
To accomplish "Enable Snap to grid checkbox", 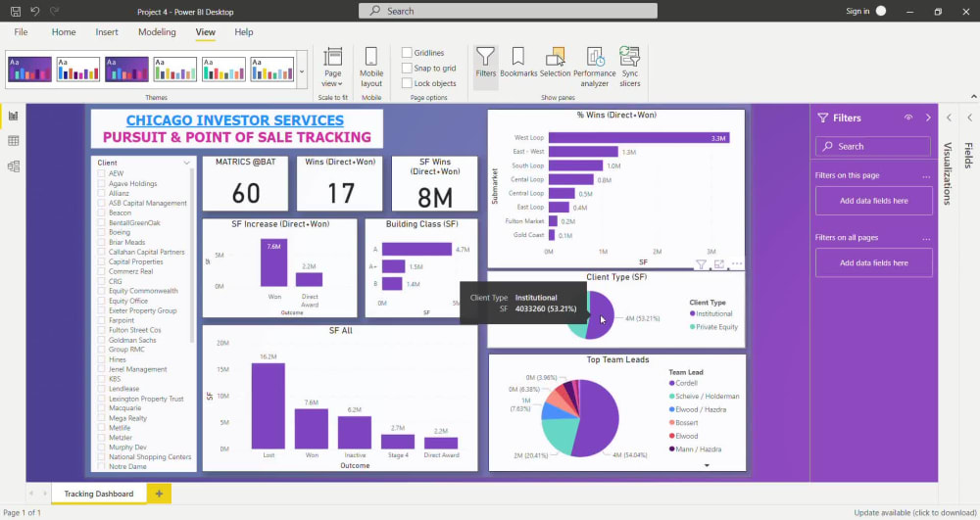I will pos(407,68).
